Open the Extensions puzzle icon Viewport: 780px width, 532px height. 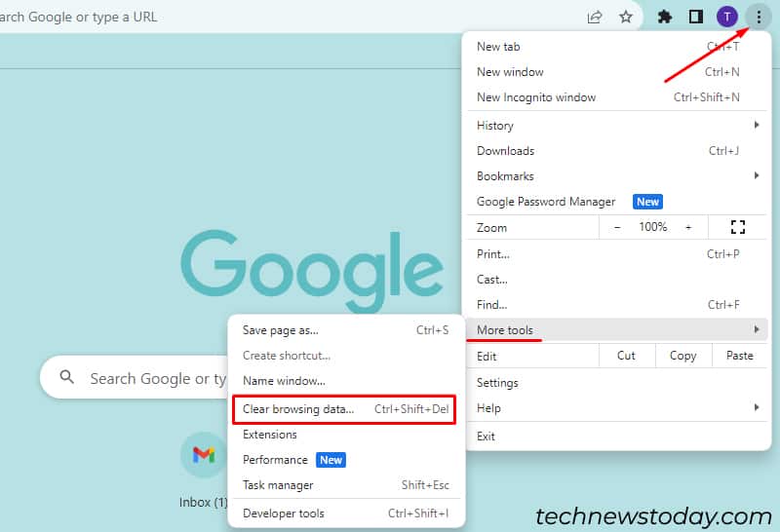(x=665, y=18)
